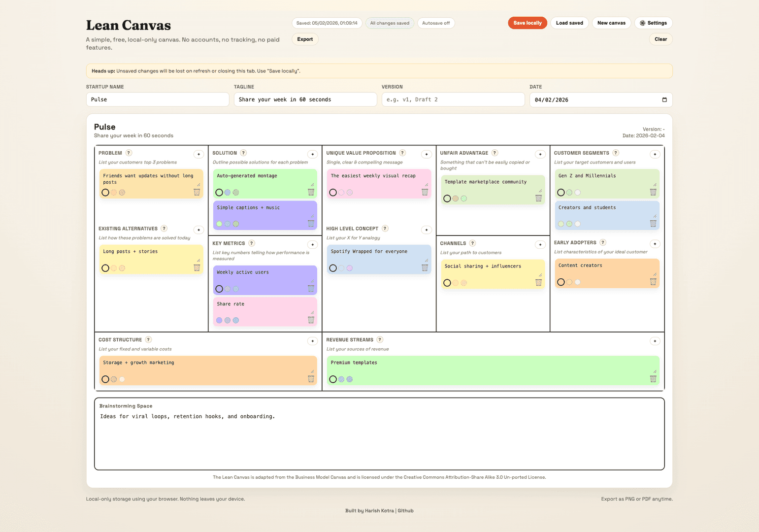Click the Save locally button
This screenshot has height=532, width=759.
click(x=527, y=23)
